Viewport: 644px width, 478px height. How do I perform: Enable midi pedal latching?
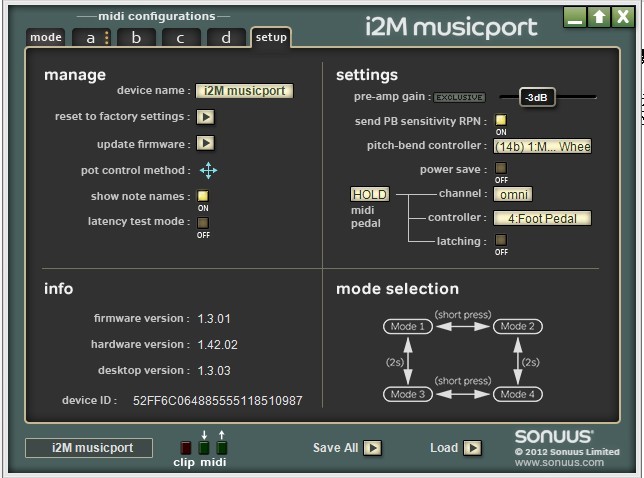point(501,240)
